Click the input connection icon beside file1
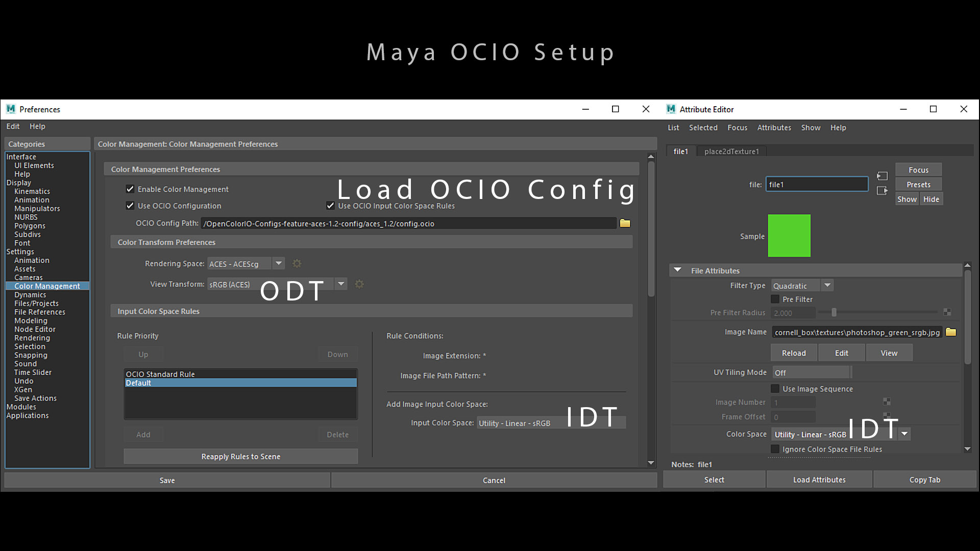 coord(882,176)
